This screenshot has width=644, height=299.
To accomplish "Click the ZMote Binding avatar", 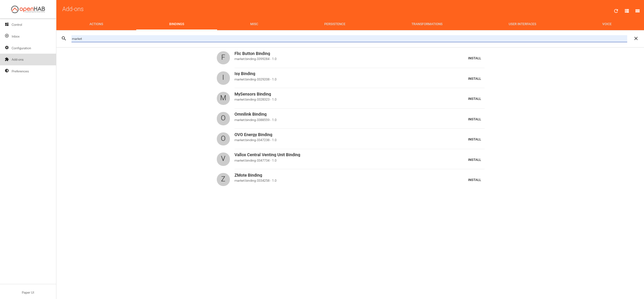I will coord(223,179).
